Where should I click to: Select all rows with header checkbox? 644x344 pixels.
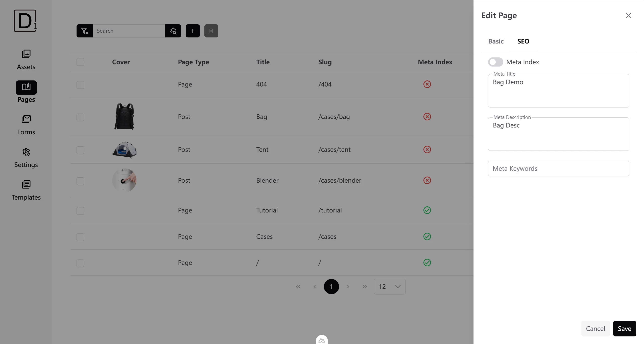[x=80, y=62]
